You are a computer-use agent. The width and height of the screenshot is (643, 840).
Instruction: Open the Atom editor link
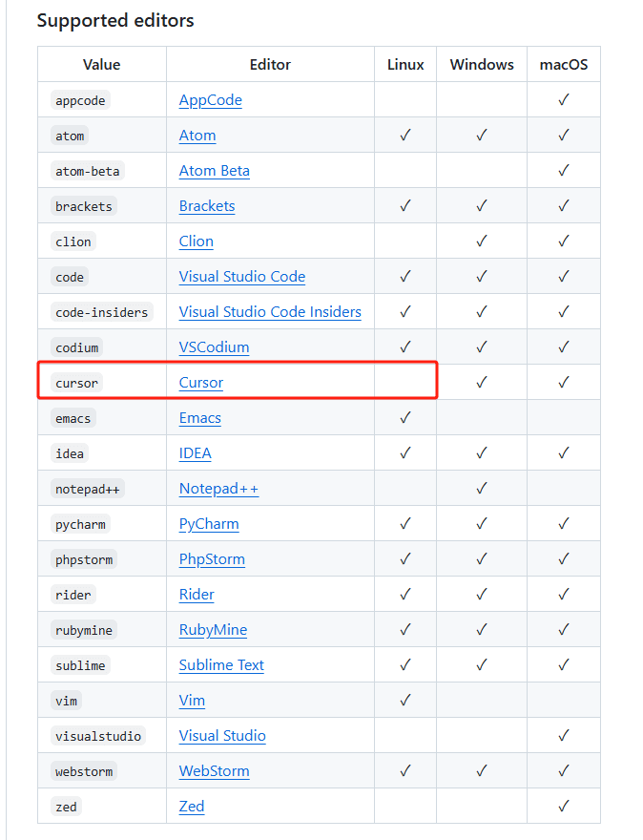click(197, 136)
